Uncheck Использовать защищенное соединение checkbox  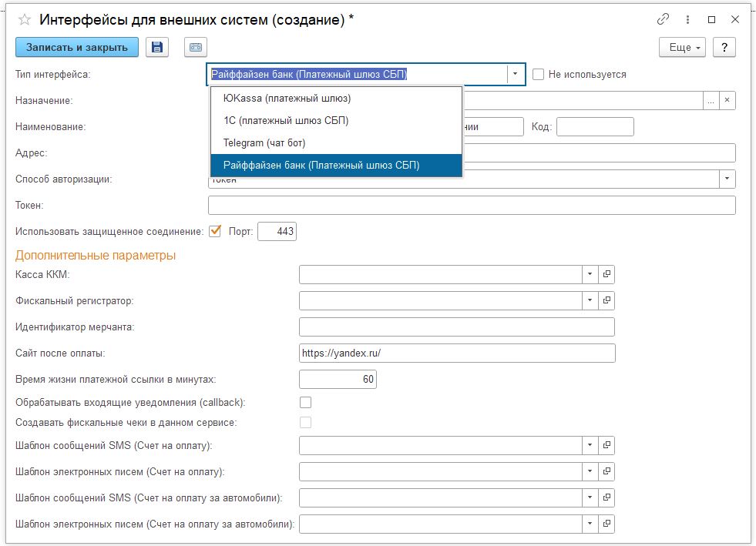pyautogui.click(x=215, y=231)
